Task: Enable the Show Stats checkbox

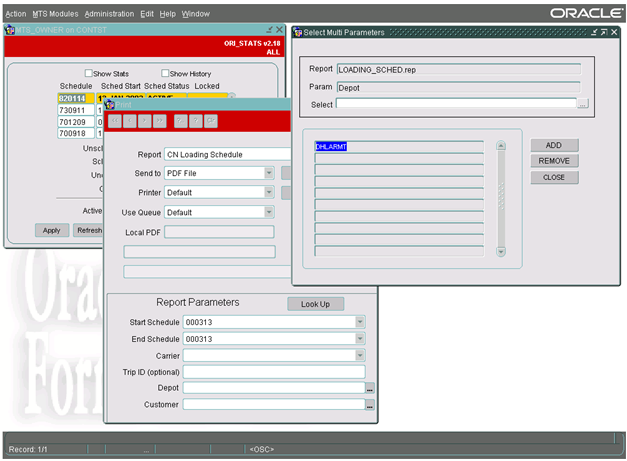Action: coord(88,73)
